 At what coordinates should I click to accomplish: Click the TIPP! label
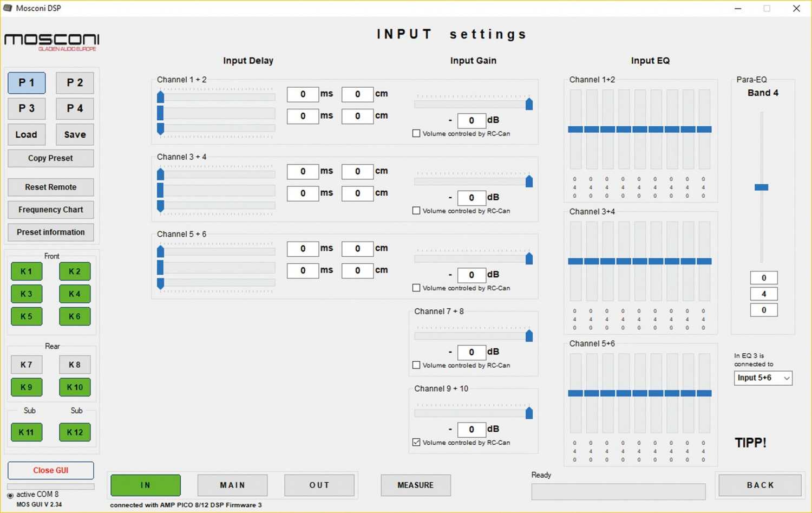point(750,443)
